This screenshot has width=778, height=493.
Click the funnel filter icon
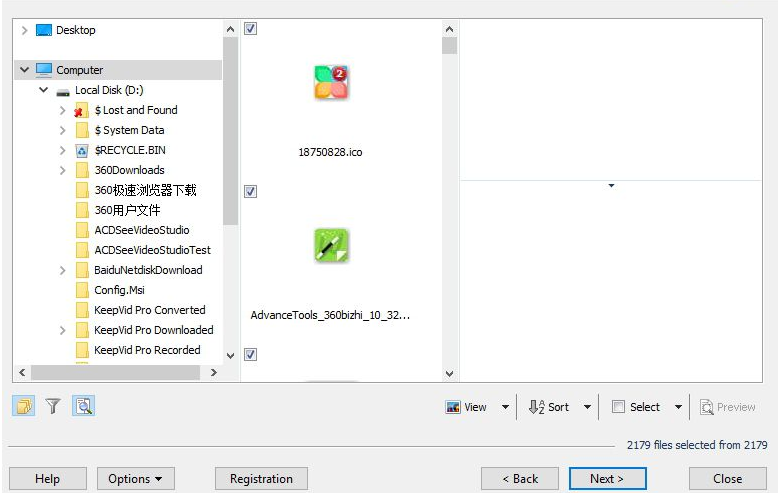coord(53,406)
